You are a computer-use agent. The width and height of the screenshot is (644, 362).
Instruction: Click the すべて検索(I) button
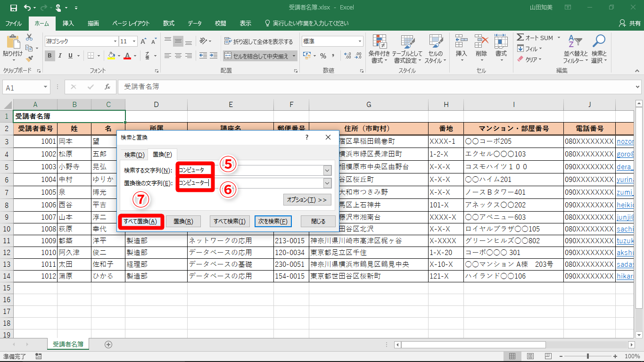[230, 222]
